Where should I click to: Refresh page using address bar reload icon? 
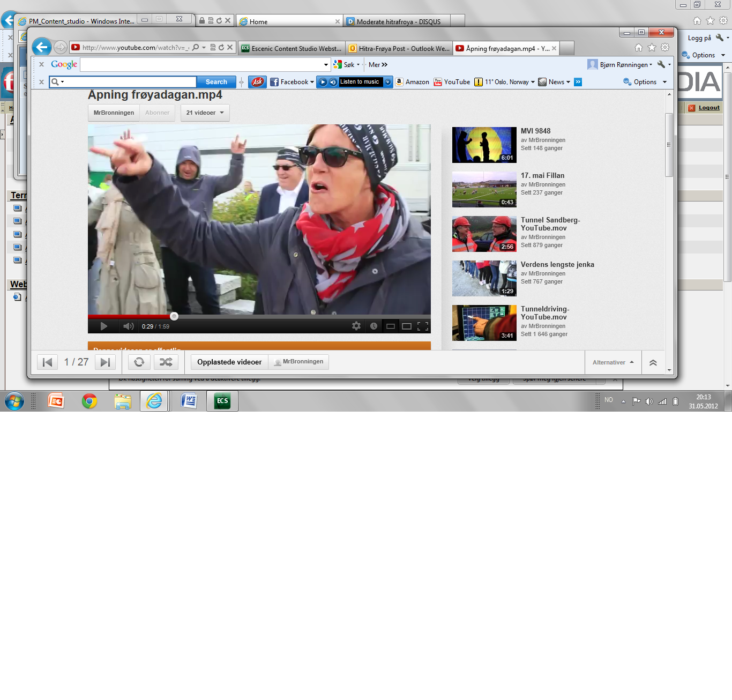(x=221, y=47)
